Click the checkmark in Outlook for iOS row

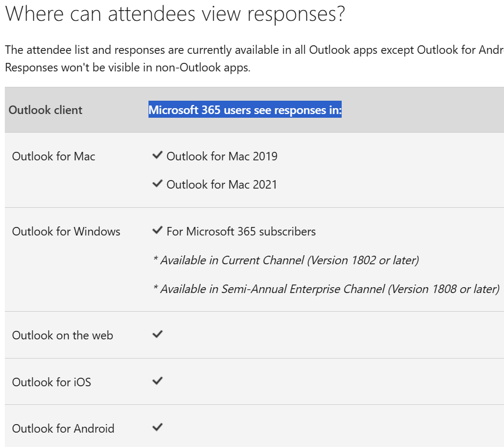(158, 381)
